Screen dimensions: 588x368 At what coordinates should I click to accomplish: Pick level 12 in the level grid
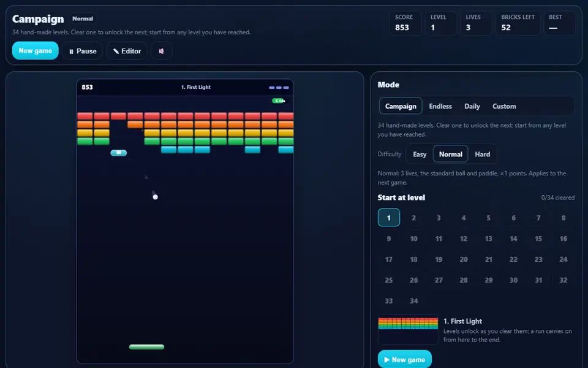click(x=464, y=239)
